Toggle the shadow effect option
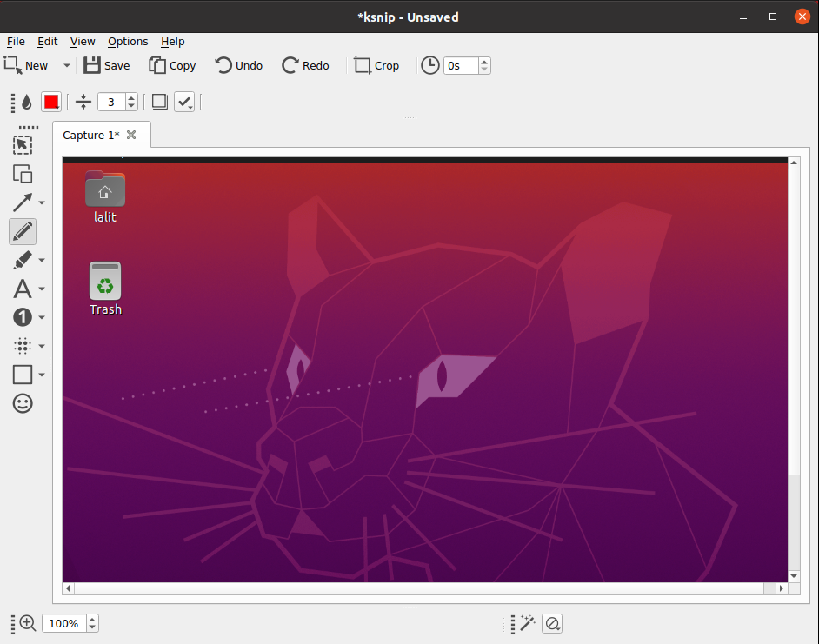 click(158, 102)
